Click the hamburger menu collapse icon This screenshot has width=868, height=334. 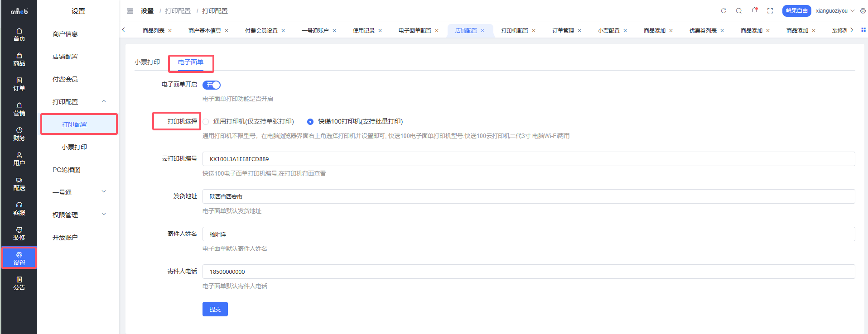(x=130, y=11)
